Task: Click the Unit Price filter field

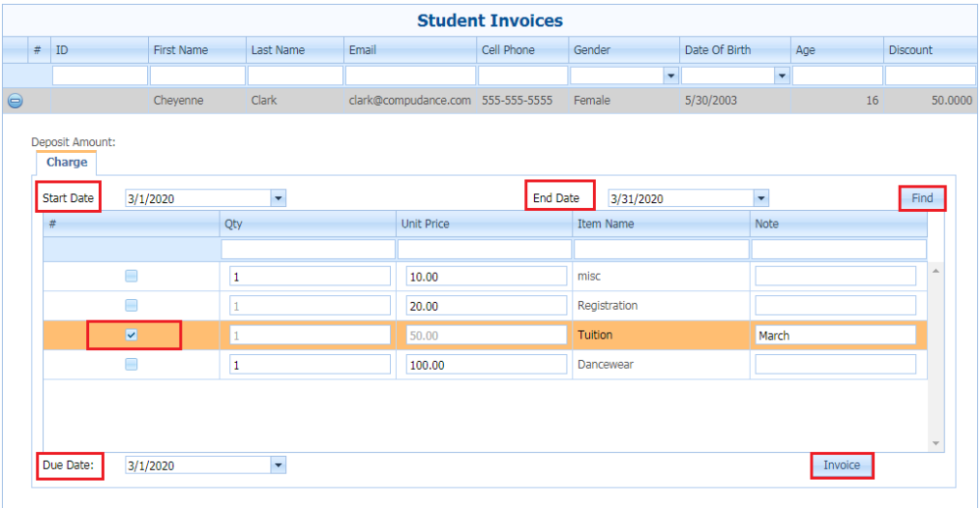Action: point(484,249)
